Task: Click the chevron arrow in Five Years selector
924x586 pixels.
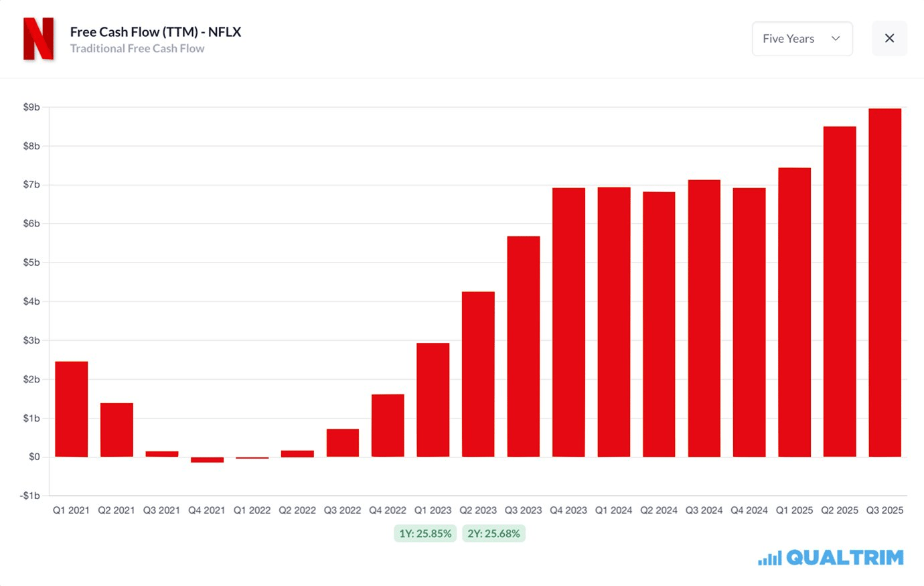Action: (x=836, y=39)
